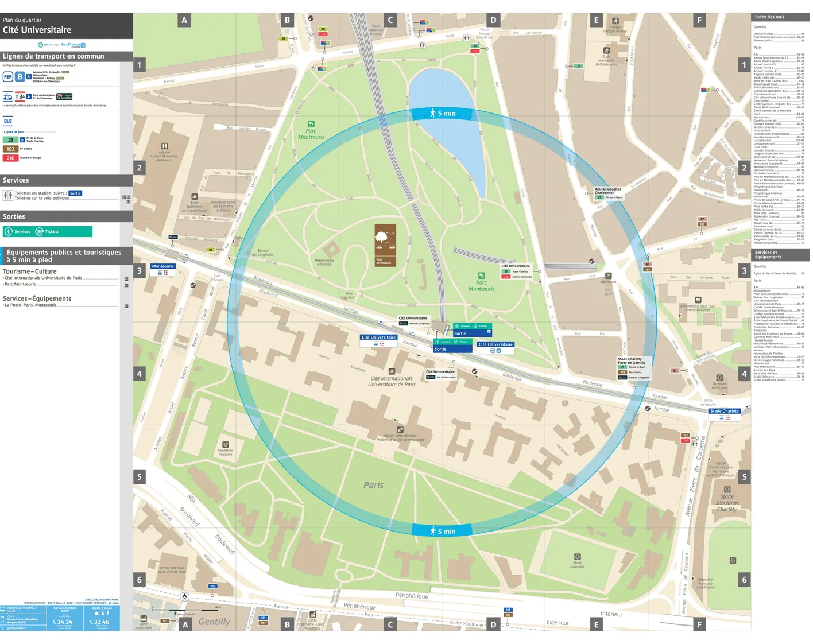This screenshot has height=644, width=813.
Task: Click the bottom 5 min walking marker
Action: (x=443, y=531)
